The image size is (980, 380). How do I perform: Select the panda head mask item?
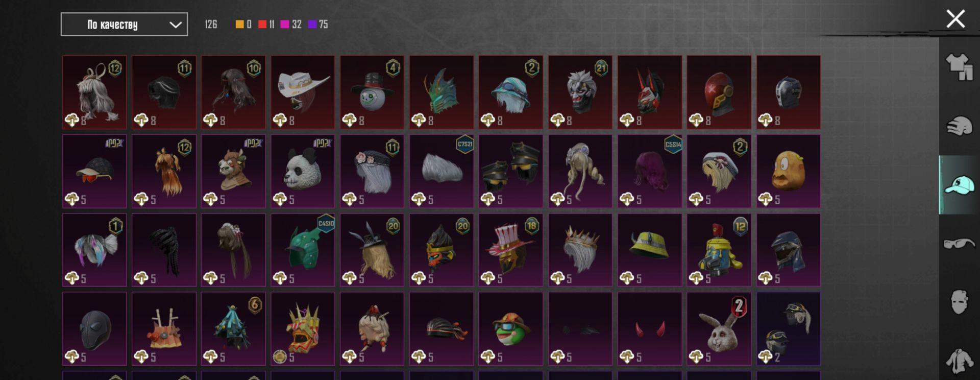(x=303, y=171)
